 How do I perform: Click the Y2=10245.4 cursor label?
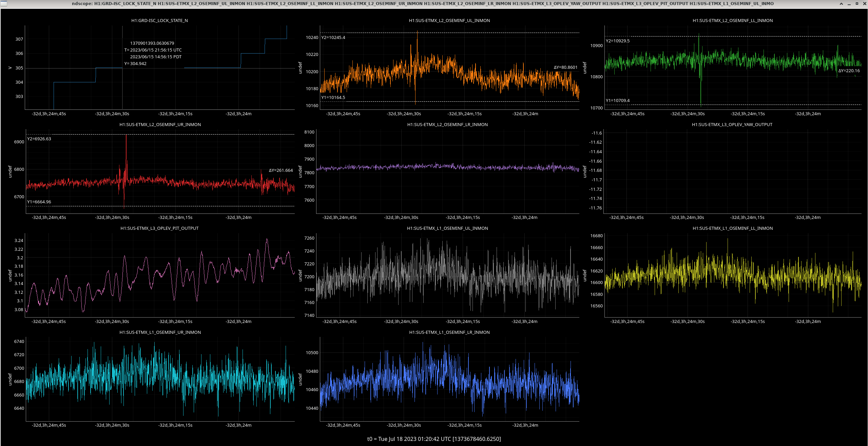tap(333, 38)
